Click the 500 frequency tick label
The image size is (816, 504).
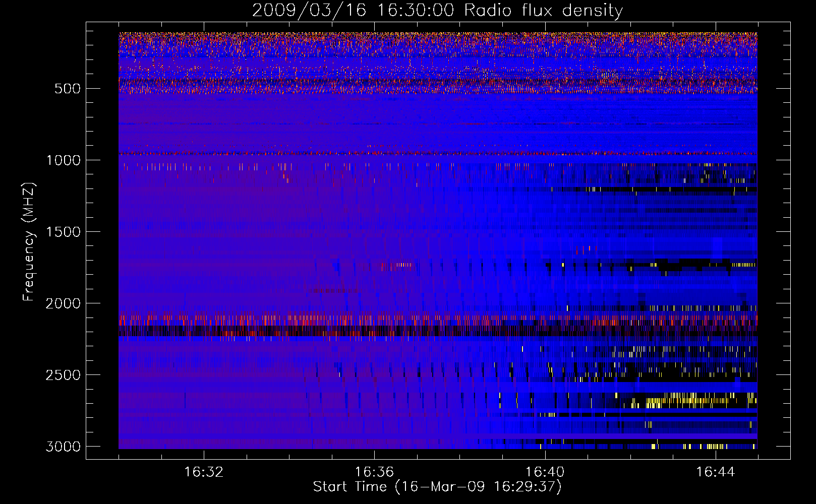(x=68, y=89)
